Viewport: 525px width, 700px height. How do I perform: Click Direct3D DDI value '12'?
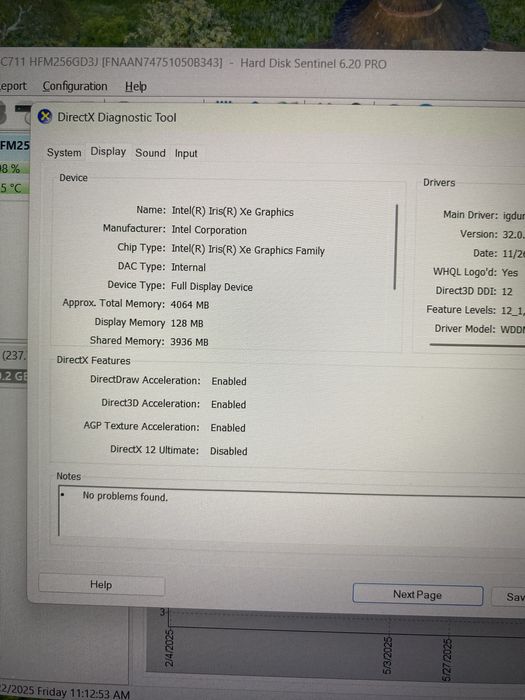tap(507, 292)
